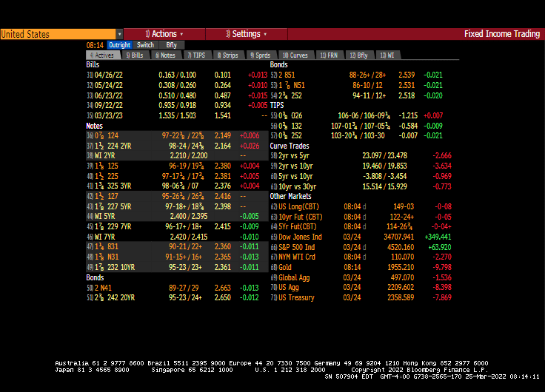545x392 pixels.
Task: Click the Gold market row
Action: pyautogui.click(x=285, y=267)
